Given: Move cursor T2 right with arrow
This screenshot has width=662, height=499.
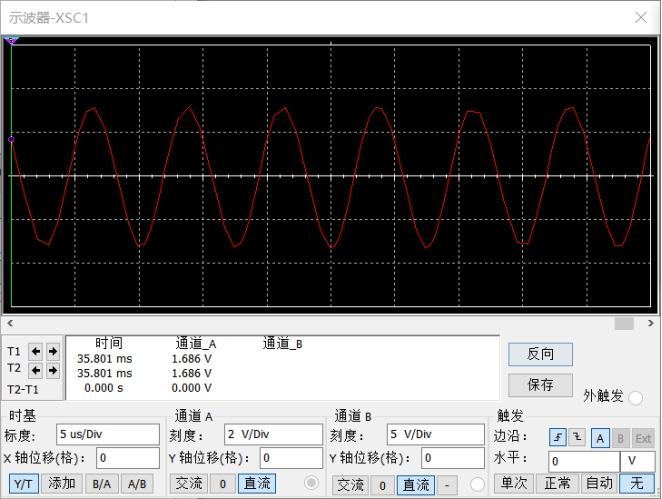Looking at the screenshot, I should click(53, 370).
